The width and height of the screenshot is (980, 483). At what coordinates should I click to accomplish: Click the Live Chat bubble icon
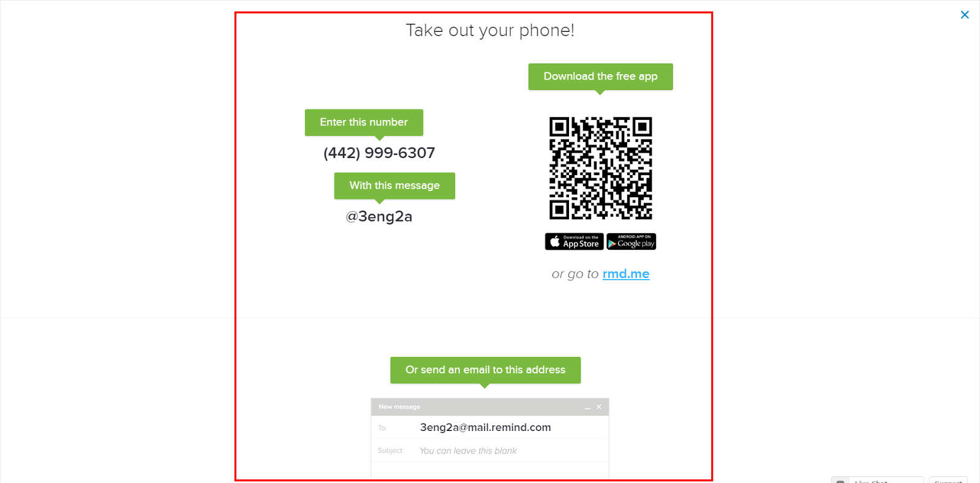tap(840, 481)
